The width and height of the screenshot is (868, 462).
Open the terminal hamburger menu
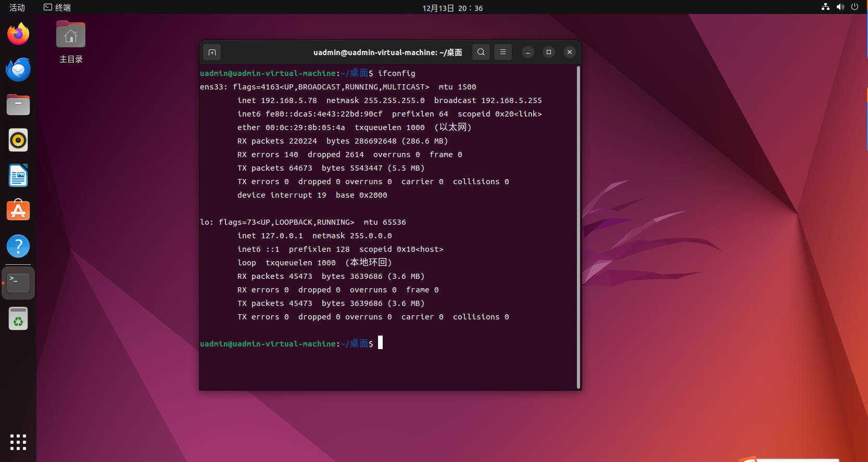tap(502, 52)
